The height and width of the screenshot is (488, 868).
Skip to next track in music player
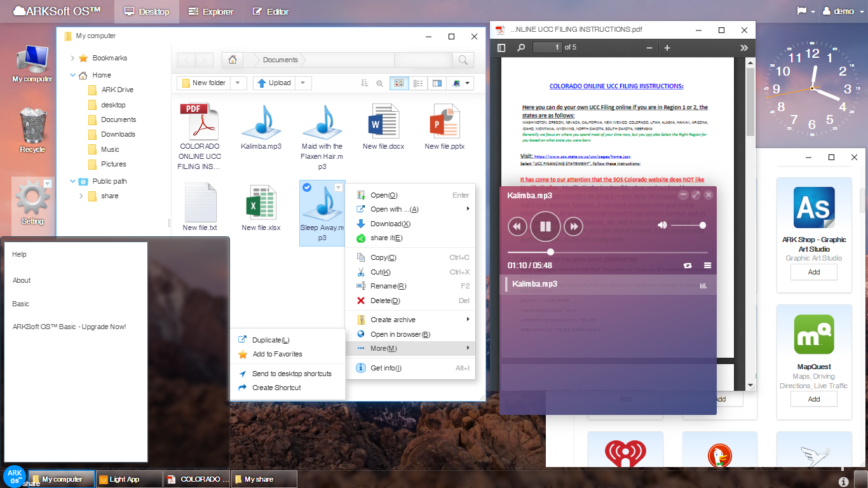[573, 226]
